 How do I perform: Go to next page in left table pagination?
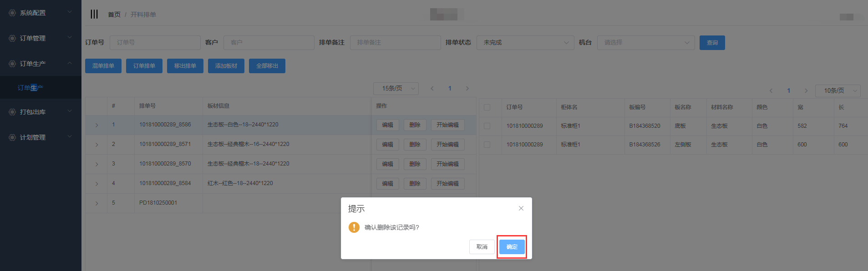(467, 89)
